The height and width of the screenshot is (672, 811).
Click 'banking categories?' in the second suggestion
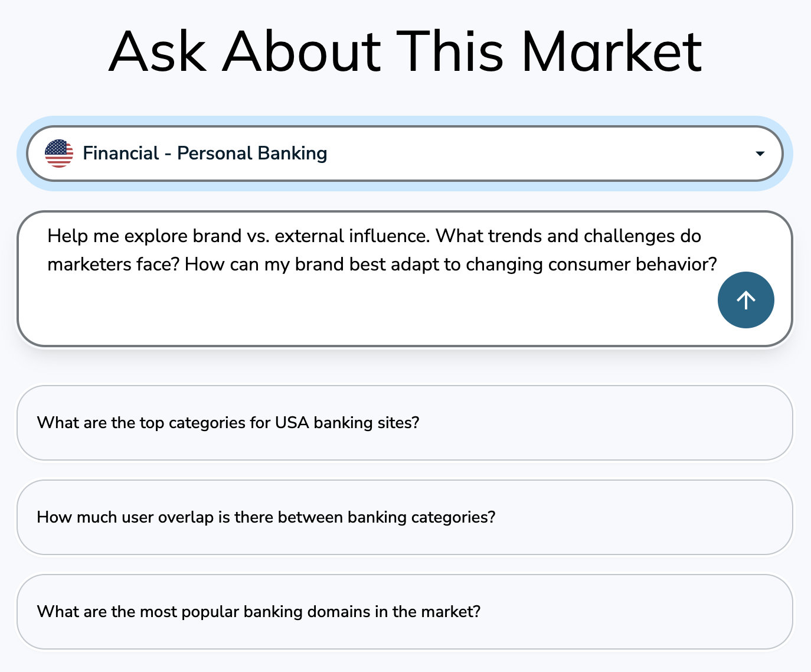click(x=421, y=517)
